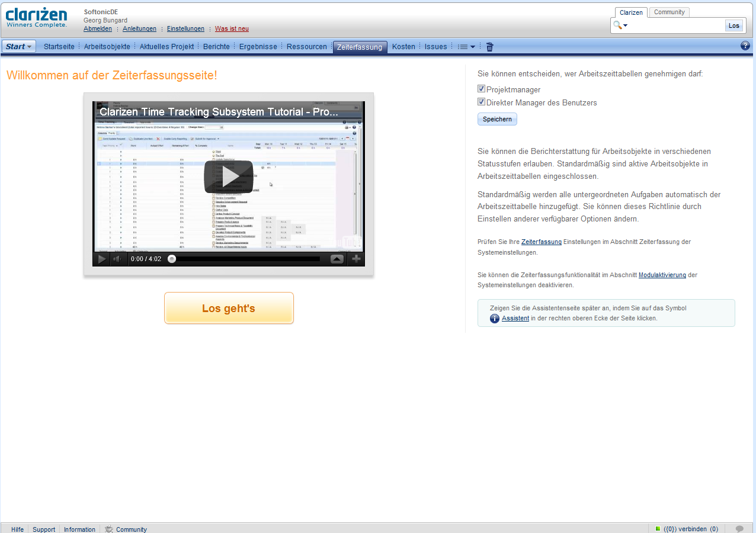756x533 pixels.
Task: Click the 0:00 / 4:02 video time display
Action: 146,259
